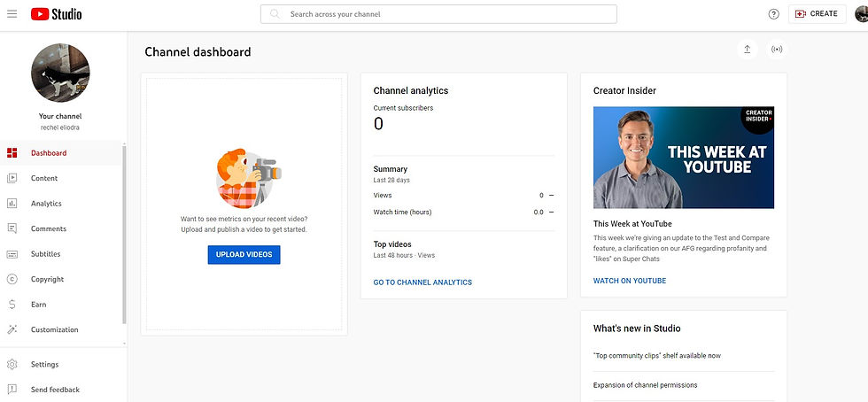The image size is (868, 402).
Task: Click the Go live broadcast icon
Action: [778, 50]
